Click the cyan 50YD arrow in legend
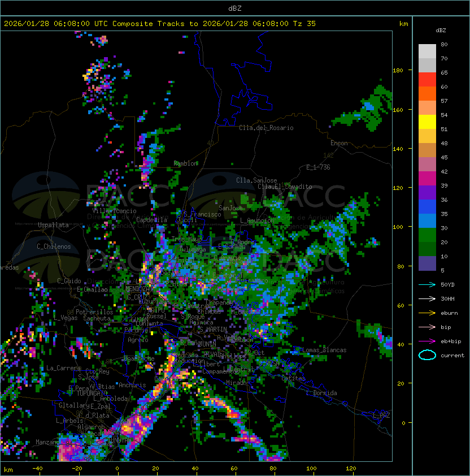 pyautogui.click(x=427, y=285)
